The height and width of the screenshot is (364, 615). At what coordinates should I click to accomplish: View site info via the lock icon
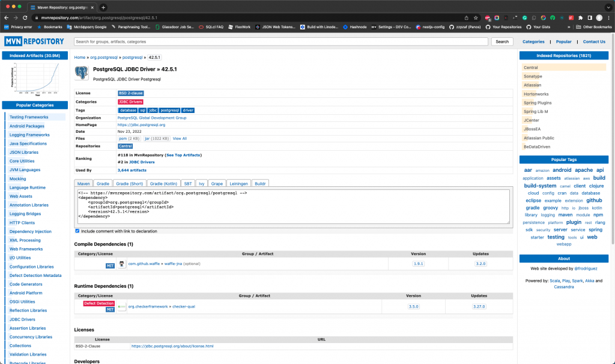(x=37, y=17)
